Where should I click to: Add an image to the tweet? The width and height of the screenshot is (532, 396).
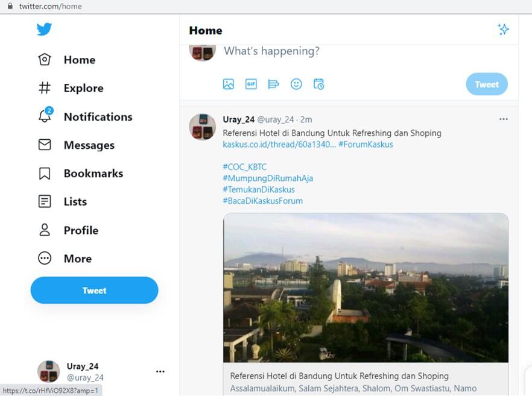pyautogui.click(x=228, y=84)
